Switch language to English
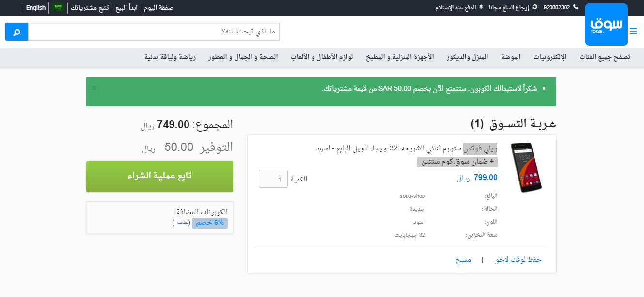Image resolution: width=644 pixels, height=297 pixels. tap(36, 7)
